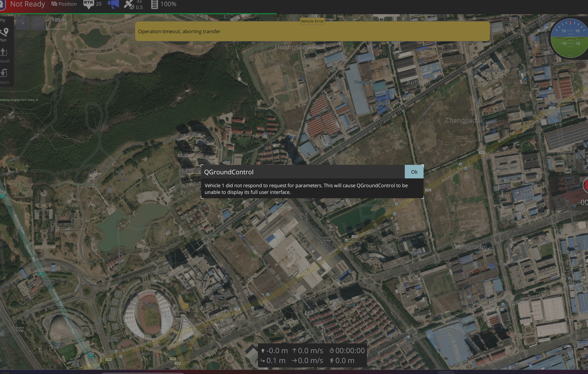Screen dimensions: 588x374
Task: Zoom out the map with minus button
Action: click(38, 23)
